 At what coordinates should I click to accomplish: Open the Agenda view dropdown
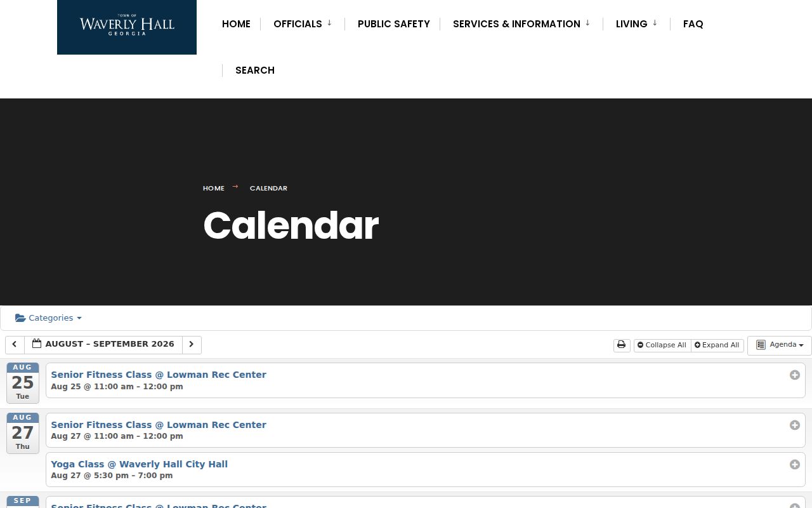click(780, 345)
